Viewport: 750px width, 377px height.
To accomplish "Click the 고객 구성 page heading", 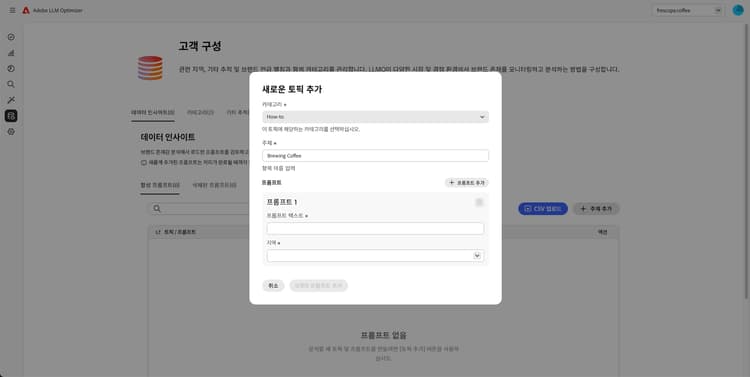I will [200, 46].
